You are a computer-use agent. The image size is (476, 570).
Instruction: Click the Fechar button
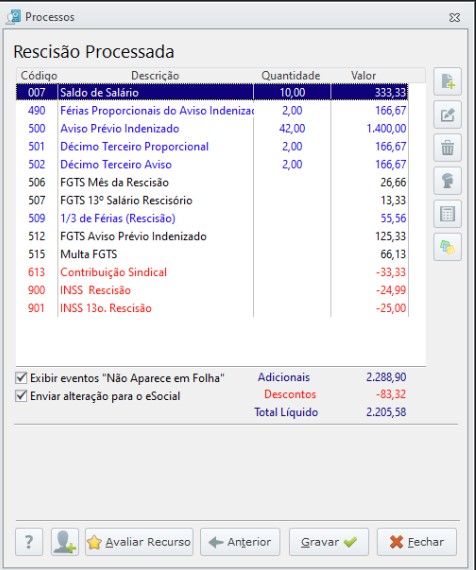[417, 542]
